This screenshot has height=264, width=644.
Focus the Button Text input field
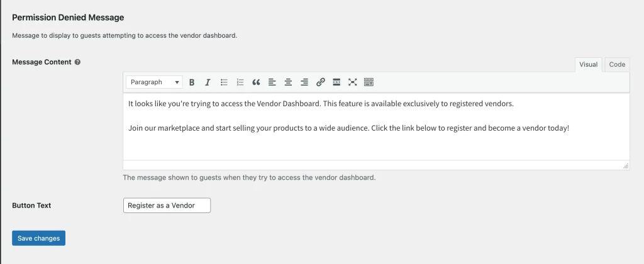tap(167, 206)
